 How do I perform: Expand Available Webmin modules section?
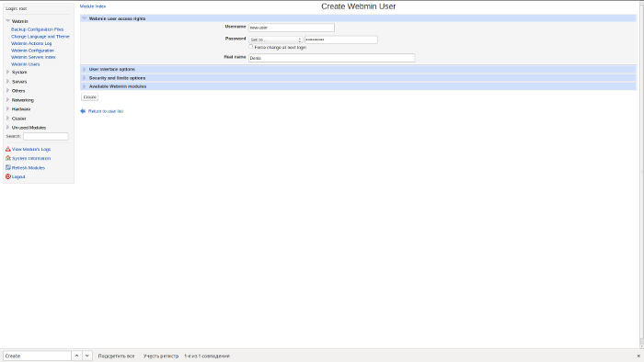click(118, 86)
